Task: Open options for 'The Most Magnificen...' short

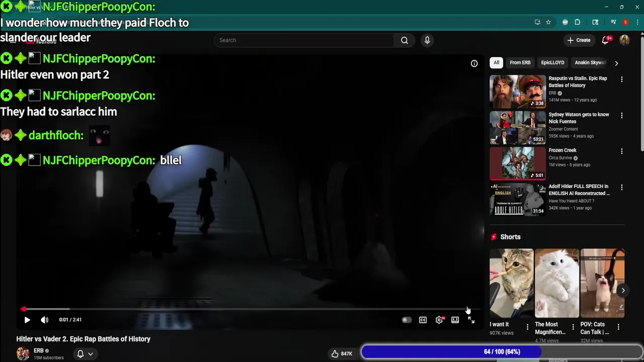Action: point(573,327)
